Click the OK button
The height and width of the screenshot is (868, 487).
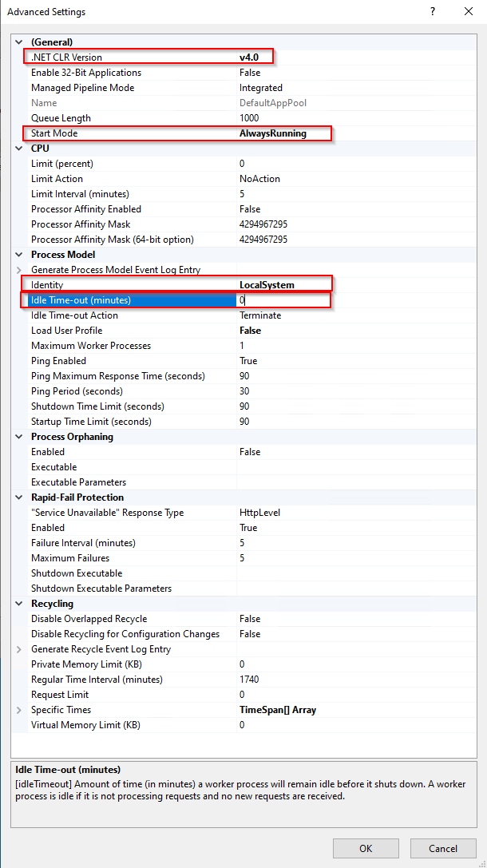(x=366, y=848)
